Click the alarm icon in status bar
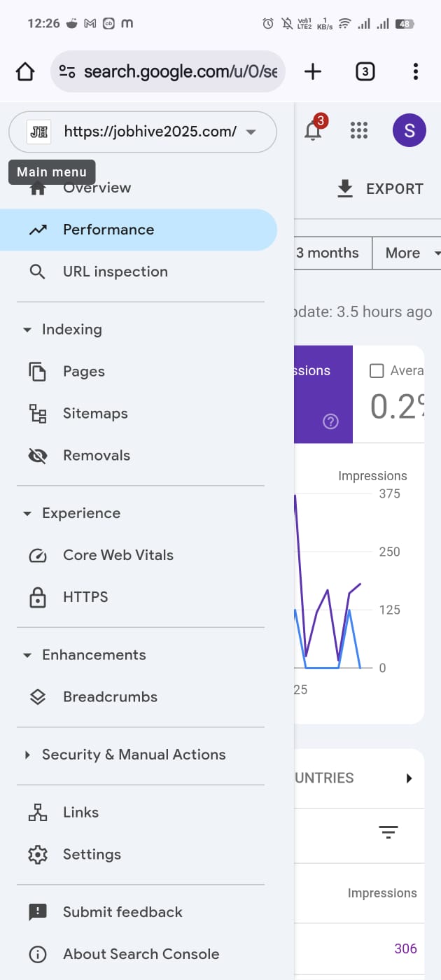The image size is (441, 980). tap(267, 24)
